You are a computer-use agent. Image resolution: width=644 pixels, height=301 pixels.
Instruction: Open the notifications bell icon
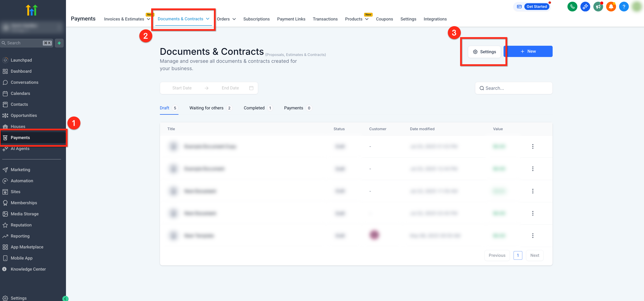pos(611,7)
